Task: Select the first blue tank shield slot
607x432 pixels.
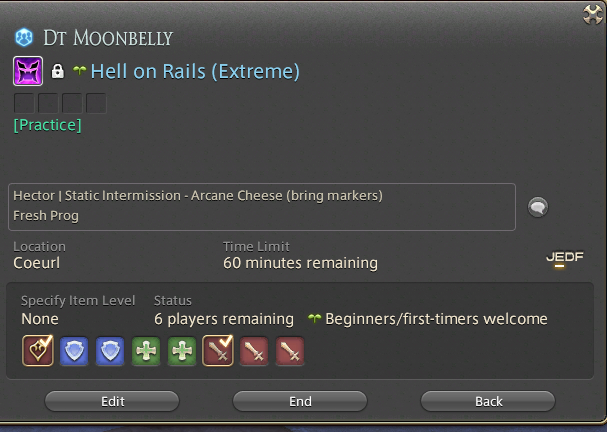Action: [74, 351]
